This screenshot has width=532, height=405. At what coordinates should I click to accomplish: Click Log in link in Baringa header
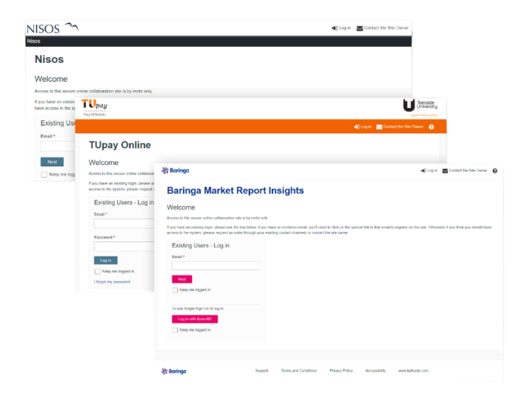[x=429, y=170]
